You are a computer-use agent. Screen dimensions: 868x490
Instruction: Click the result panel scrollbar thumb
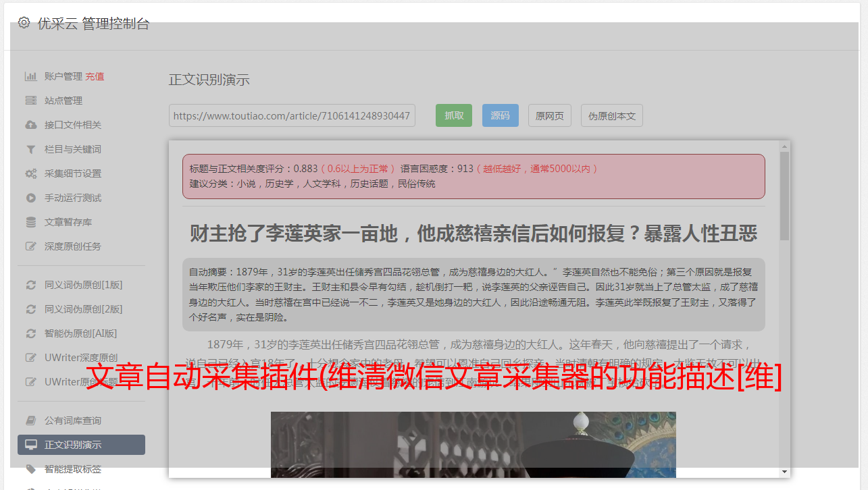click(784, 196)
